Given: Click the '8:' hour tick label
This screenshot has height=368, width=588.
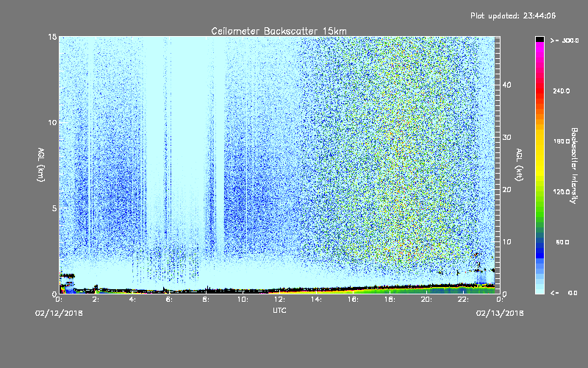Looking at the screenshot, I should [x=206, y=300].
